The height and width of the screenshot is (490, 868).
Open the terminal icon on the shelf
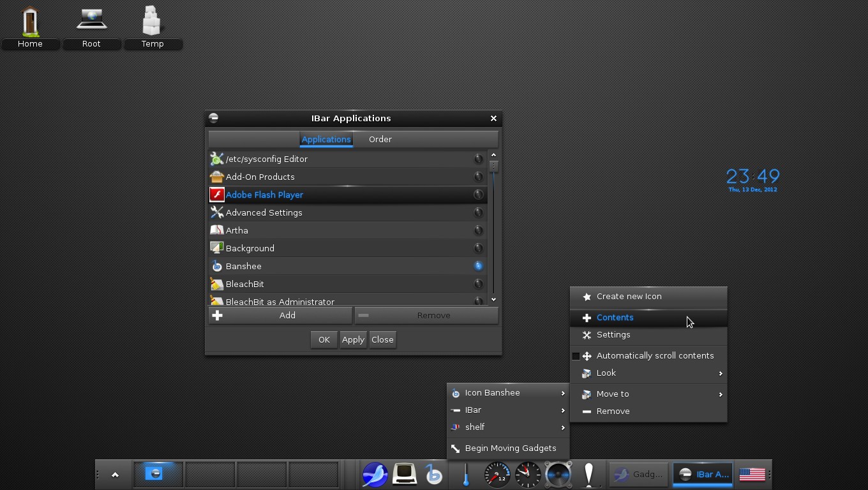tap(404, 474)
